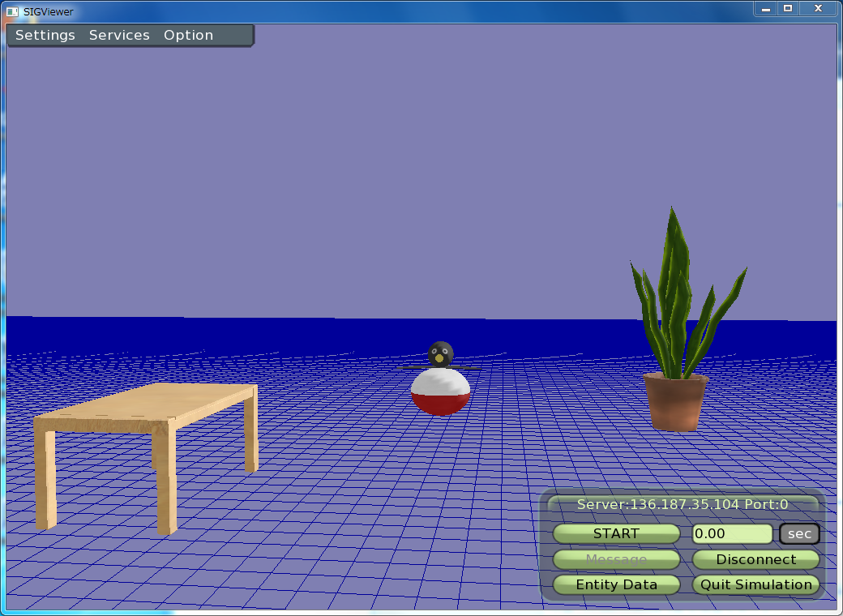The image size is (843, 616).
Task: Click the 0.00 time input field
Action: coord(732,534)
